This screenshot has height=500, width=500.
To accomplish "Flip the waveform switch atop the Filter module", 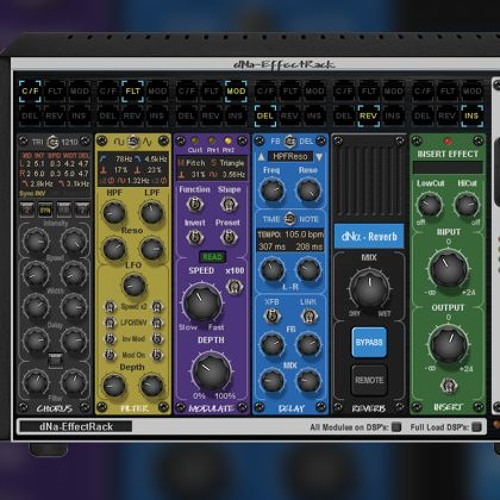I will [x=133, y=141].
